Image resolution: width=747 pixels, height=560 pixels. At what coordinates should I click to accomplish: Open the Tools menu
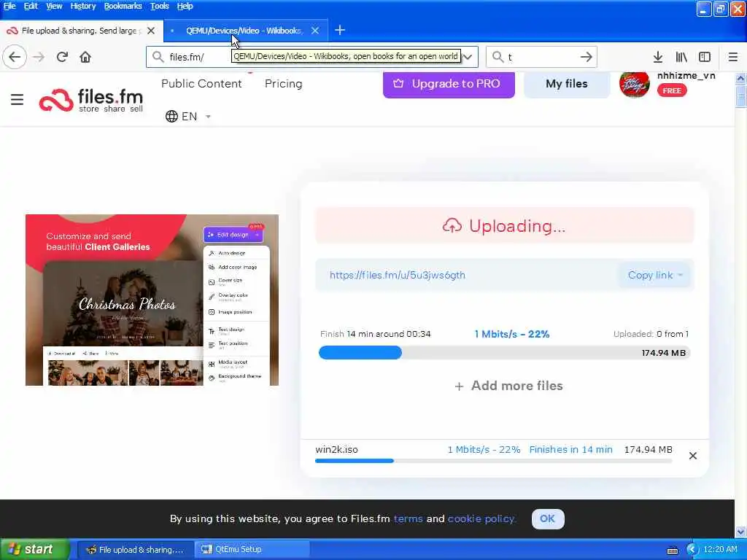(160, 6)
